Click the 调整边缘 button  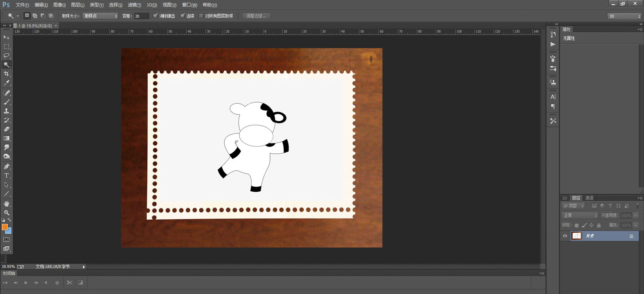pos(256,15)
